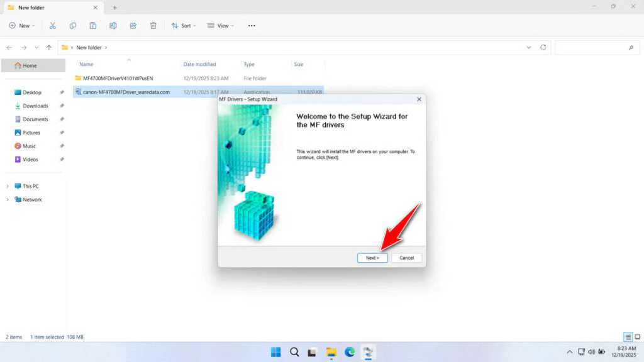Open the Sort dropdown menu
Image resolution: width=644 pixels, height=362 pixels.
click(184, 26)
